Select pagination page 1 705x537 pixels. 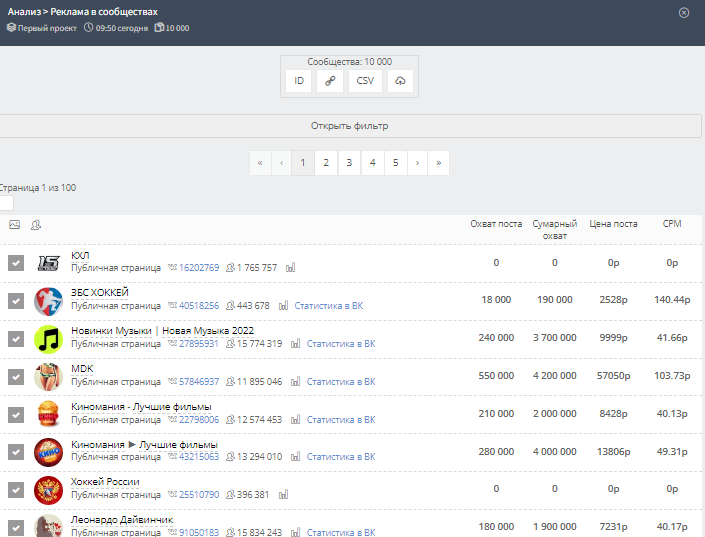point(303,163)
